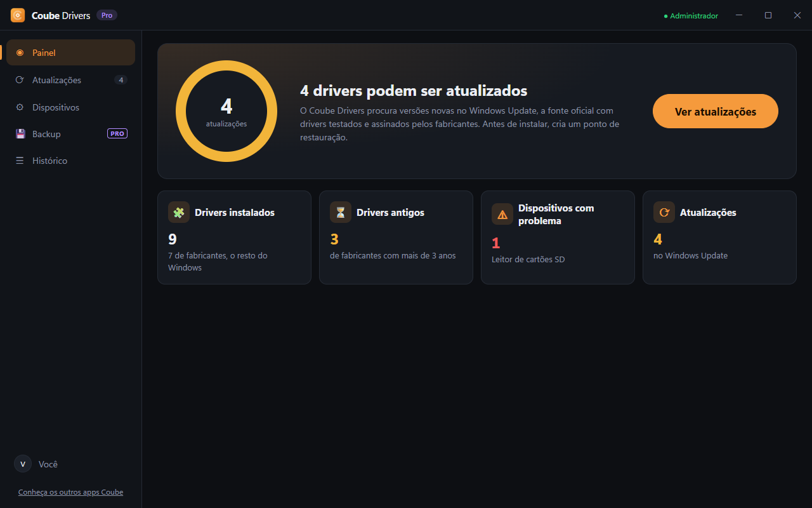Click 'de fabricantes com mais de 3 anos'
812x508 pixels.
pyautogui.click(x=393, y=255)
